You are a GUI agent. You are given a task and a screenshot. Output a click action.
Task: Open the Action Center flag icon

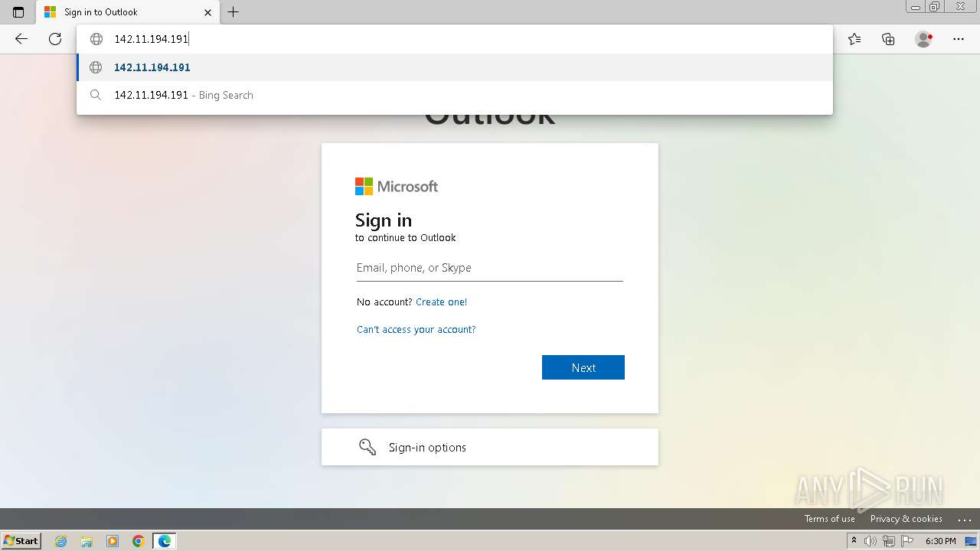point(907,541)
